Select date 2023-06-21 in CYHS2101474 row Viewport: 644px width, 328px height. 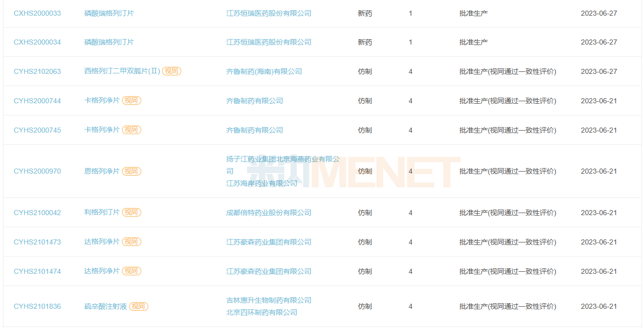pos(599,271)
